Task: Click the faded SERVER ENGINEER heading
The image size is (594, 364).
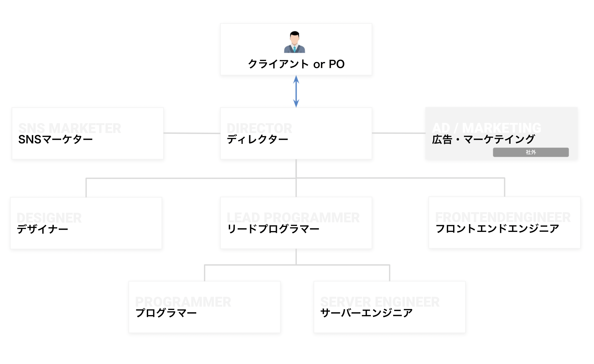Action: click(380, 302)
